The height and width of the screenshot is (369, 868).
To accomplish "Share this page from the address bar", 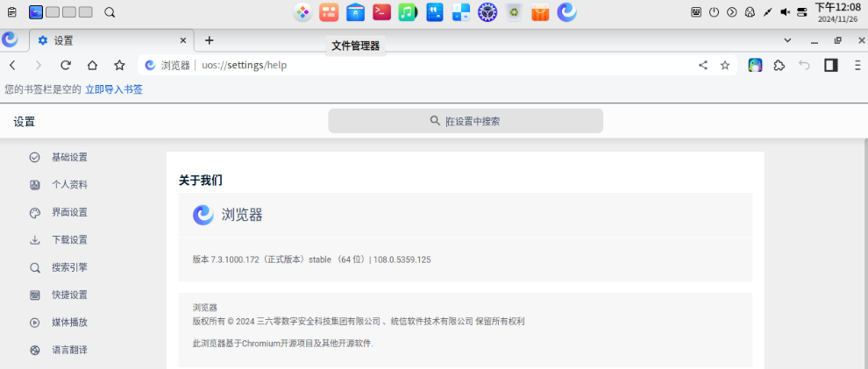I will [703, 65].
